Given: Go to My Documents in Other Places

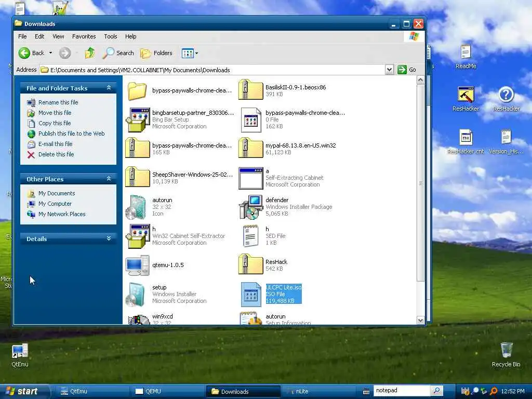Looking at the screenshot, I should [57, 193].
